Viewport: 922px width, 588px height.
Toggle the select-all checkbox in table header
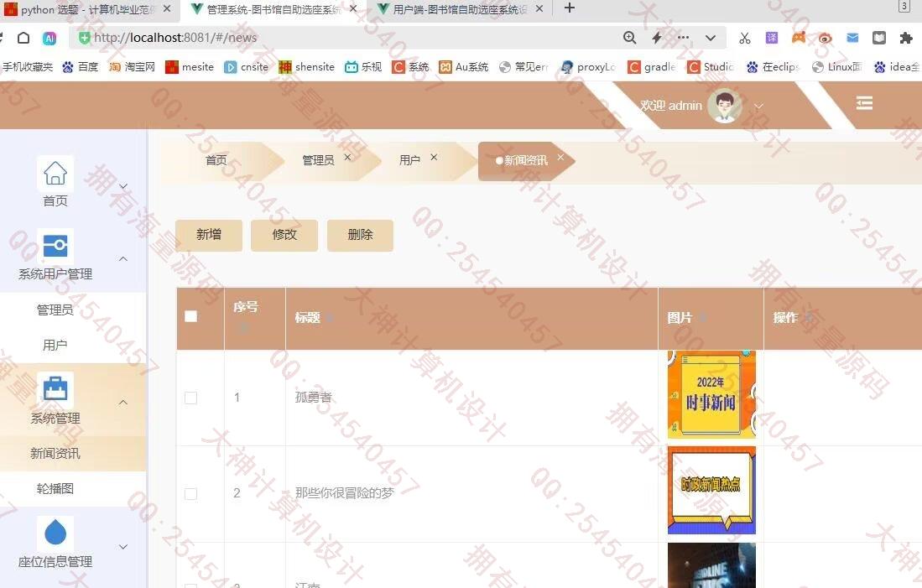190,316
